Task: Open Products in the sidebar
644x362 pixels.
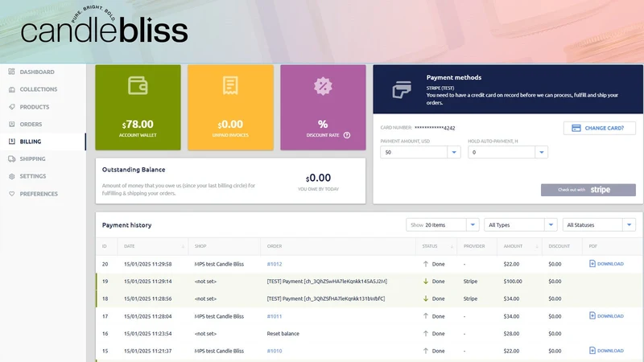Action: [35, 107]
